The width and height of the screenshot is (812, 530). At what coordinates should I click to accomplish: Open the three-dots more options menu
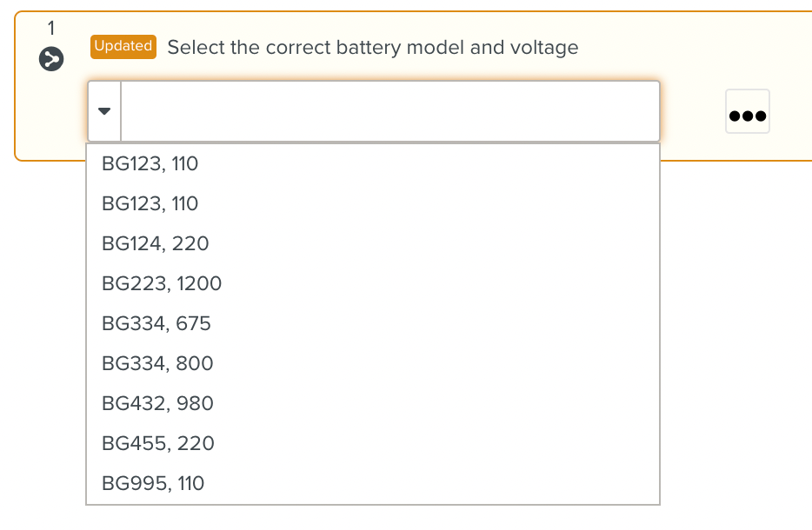[x=748, y=112]
